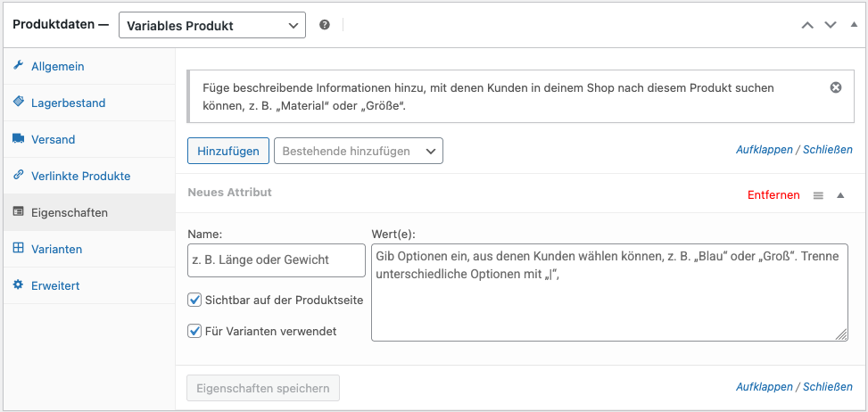Click the gear icon for Erweitert
The height and width of the screenshot is (412, 868).
pos(18,285)
